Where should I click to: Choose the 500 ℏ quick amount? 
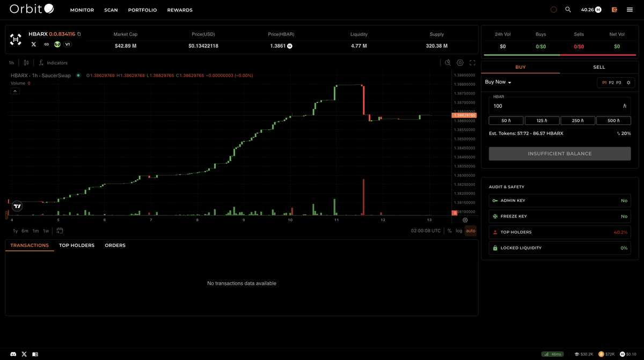613,121
